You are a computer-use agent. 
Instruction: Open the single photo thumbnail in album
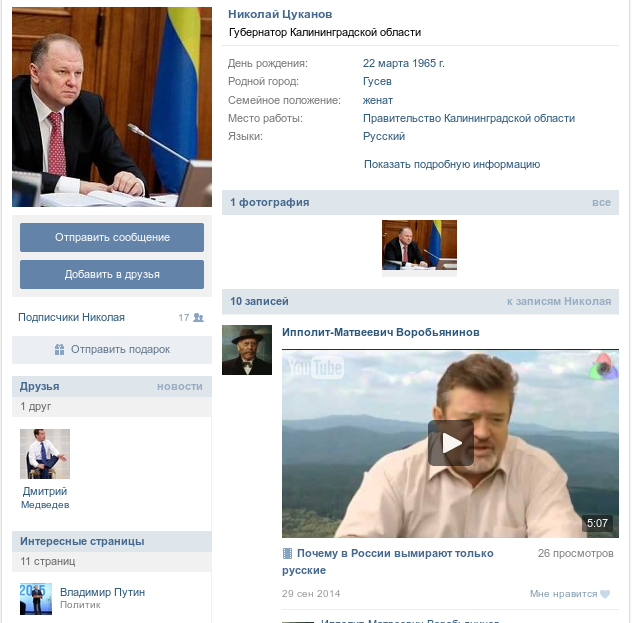coord(419,245)
